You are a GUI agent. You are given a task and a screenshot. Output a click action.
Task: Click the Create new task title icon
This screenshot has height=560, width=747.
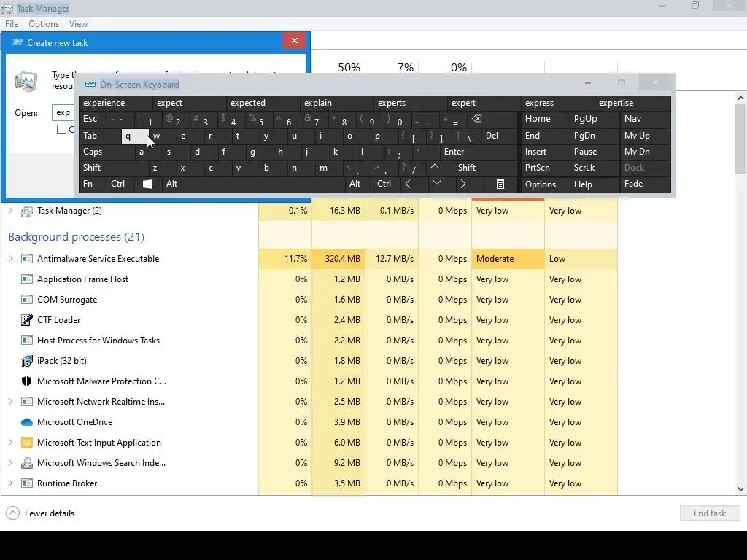tap(18, 43)
